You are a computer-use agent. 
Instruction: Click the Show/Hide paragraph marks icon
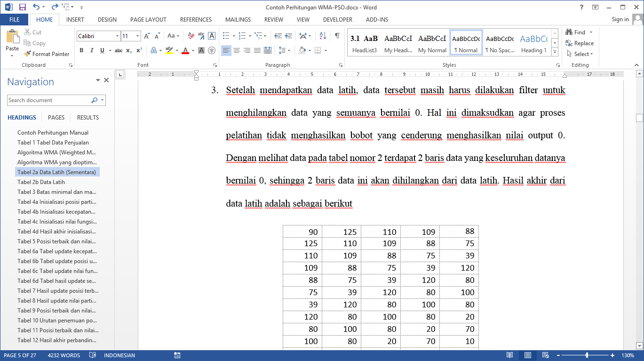337,36
